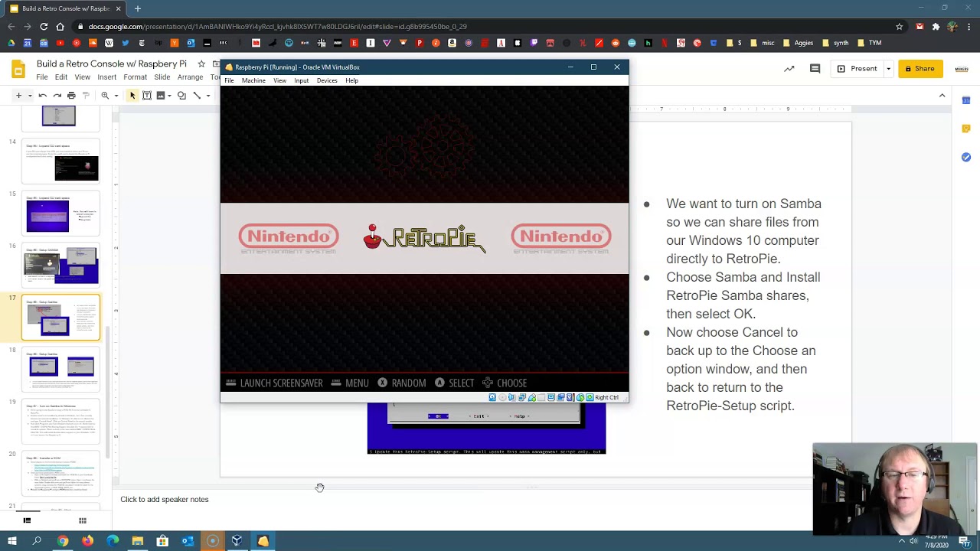The width and height of the screenshot is (980, 551).
Task: Bookmark this page with star icon
Action: (x=899, y=27)
